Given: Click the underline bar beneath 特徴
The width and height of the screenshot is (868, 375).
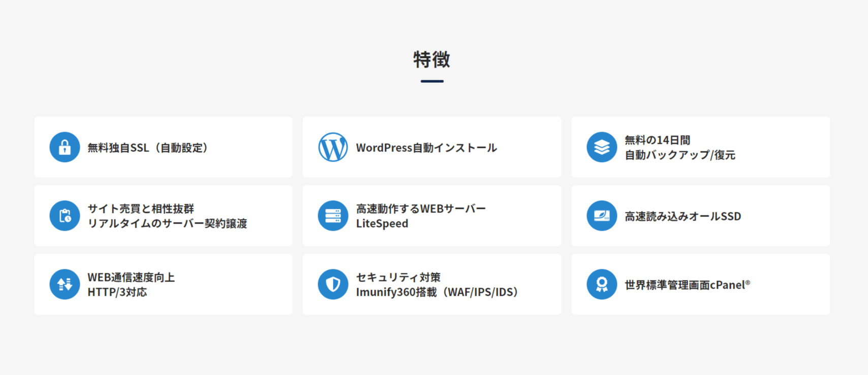Looking at the screenshot, I should (x=432, y=81).
